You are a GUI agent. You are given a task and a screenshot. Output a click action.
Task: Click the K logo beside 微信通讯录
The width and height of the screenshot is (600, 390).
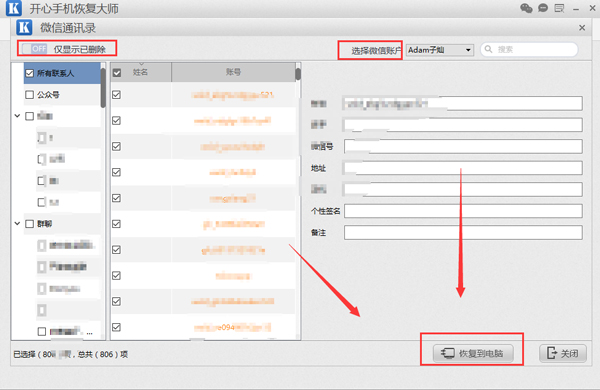24,28
